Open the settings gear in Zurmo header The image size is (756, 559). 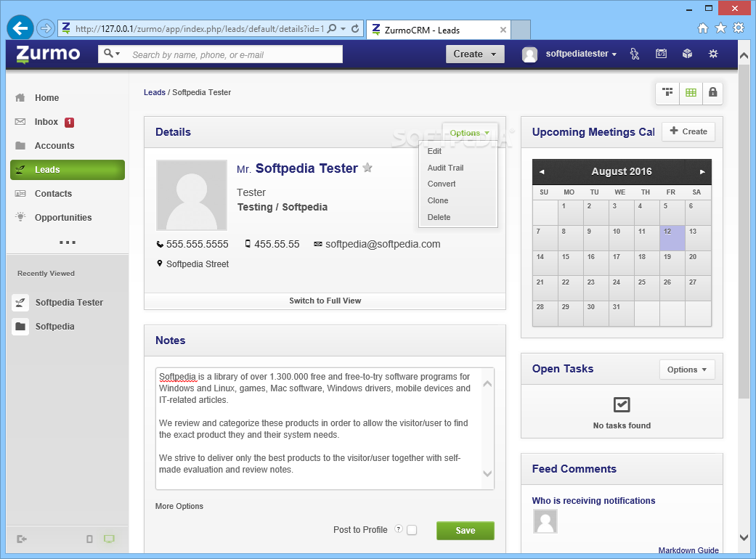pyautogui.click(x=713, y=54)
